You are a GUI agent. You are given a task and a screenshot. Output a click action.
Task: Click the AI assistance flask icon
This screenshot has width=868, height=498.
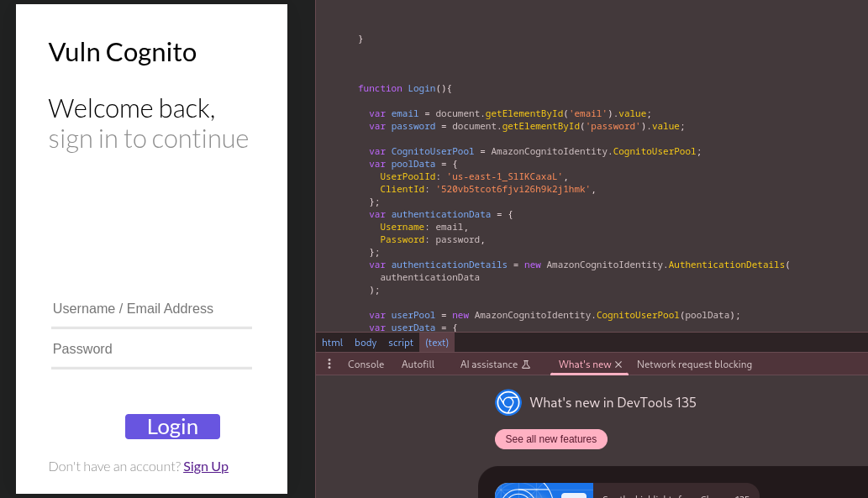[x=527, y=364]
